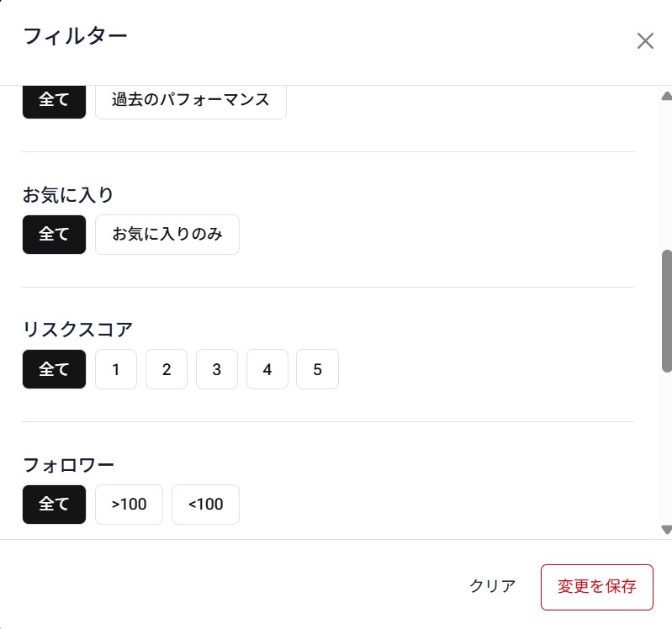Select 全て under フォロワー
This screenshot has width=672, height=629.
pyautogui.click(x=54, y=505)
